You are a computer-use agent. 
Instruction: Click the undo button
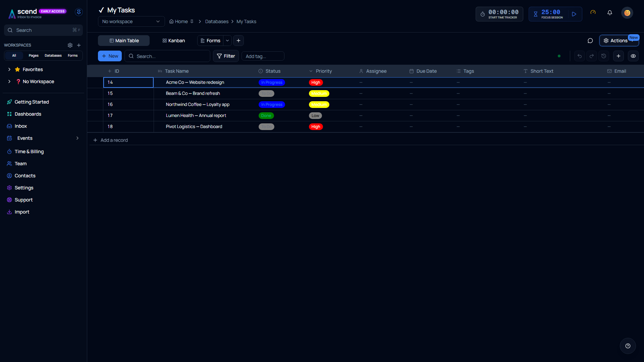[x=580, y=56]
